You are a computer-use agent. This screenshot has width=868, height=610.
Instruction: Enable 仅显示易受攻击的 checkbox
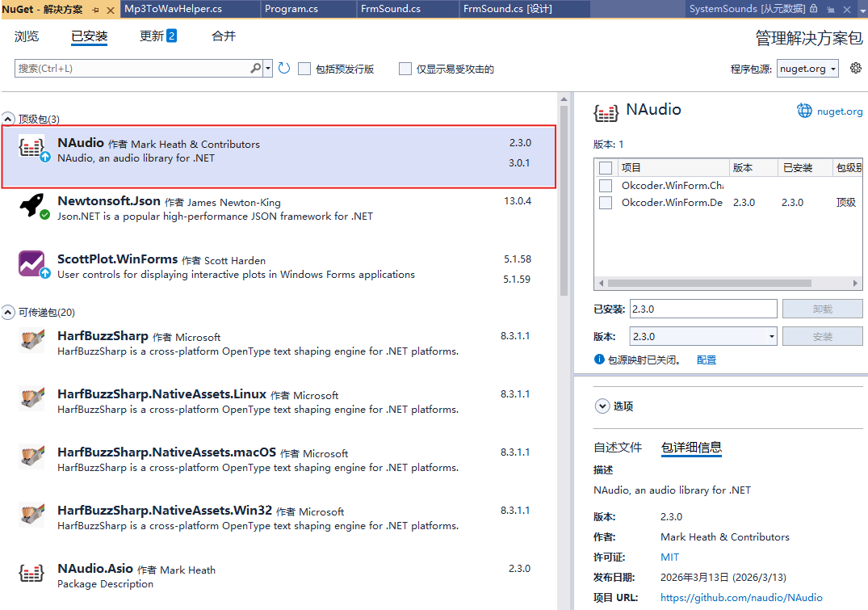405,69
